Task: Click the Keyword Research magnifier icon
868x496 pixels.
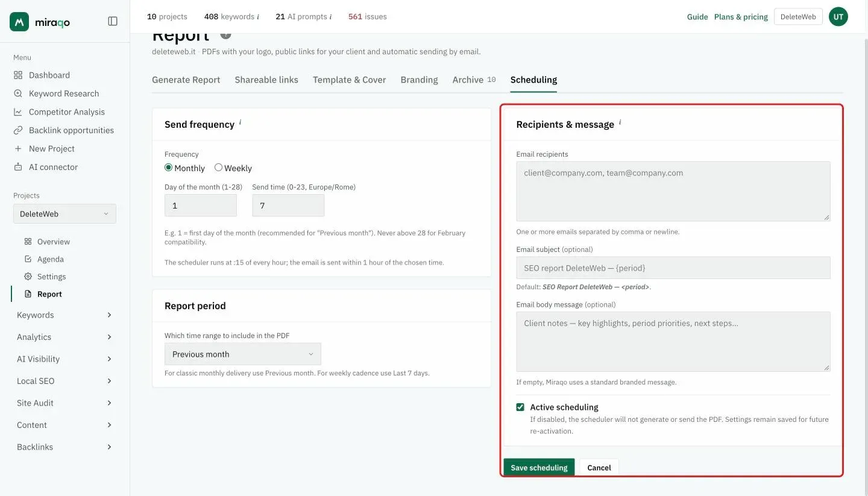Action: click(x=18, y=93)
